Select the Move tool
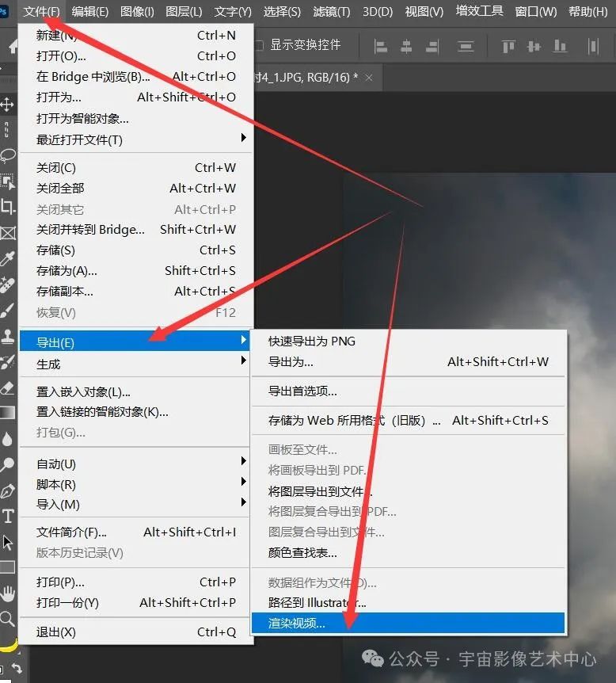Image resolution: width=616 pixels, height=683 pixels. (x=8, y=105)
